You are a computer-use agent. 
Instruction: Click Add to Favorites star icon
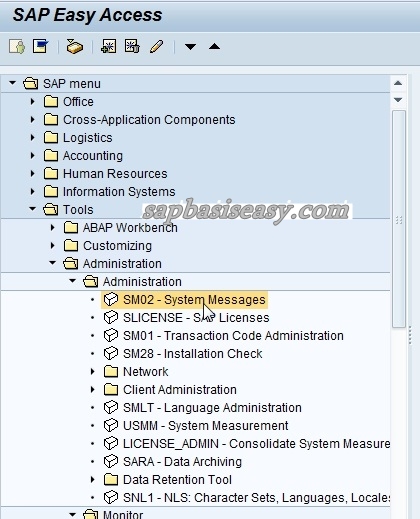point(109,46)
